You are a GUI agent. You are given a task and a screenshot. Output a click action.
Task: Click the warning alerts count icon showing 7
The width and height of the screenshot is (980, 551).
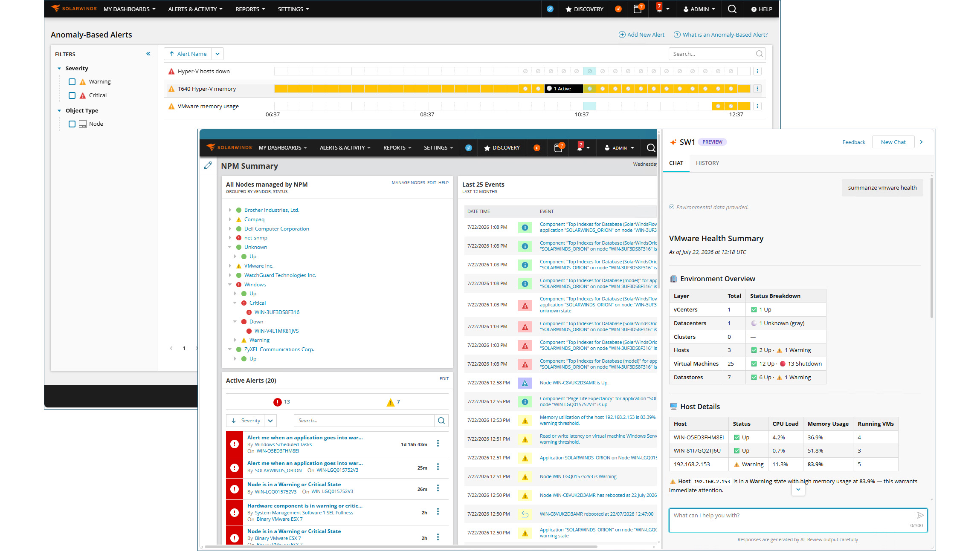[390, 402]
